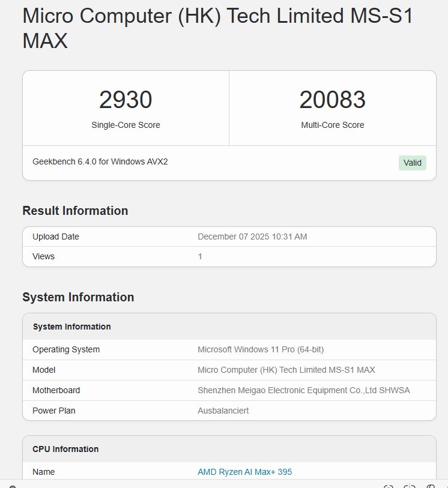This screenshot has height=488, width=448.
Task: Click the Operating System label
Action: click(x=66, y=349)
